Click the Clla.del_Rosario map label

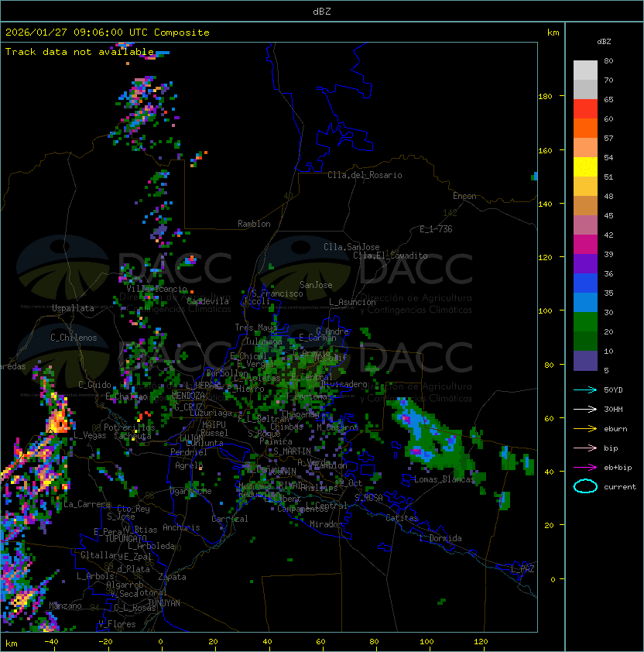365,175
